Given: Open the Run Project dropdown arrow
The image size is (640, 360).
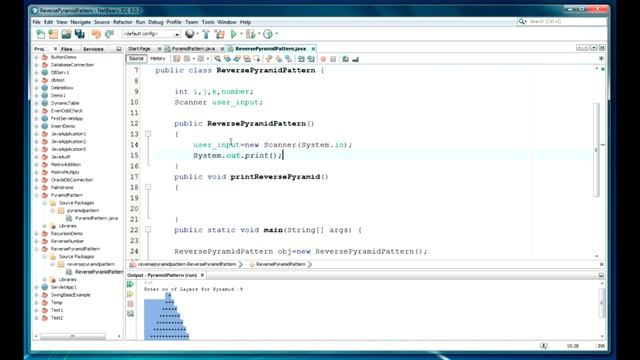Looking at the screenshot, I should pos(241,34).
